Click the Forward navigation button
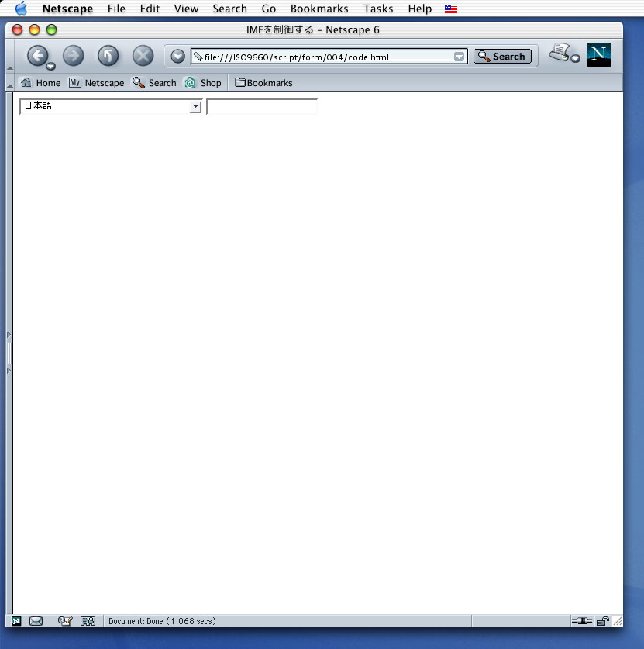 [73, 56]
